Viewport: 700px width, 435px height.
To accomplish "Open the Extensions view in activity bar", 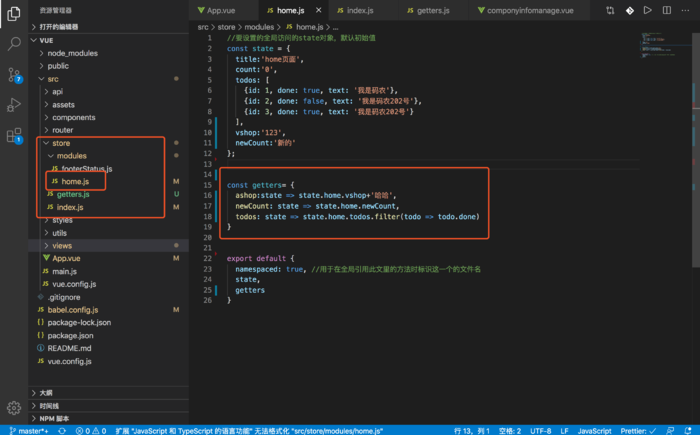I will coord(14,135).
